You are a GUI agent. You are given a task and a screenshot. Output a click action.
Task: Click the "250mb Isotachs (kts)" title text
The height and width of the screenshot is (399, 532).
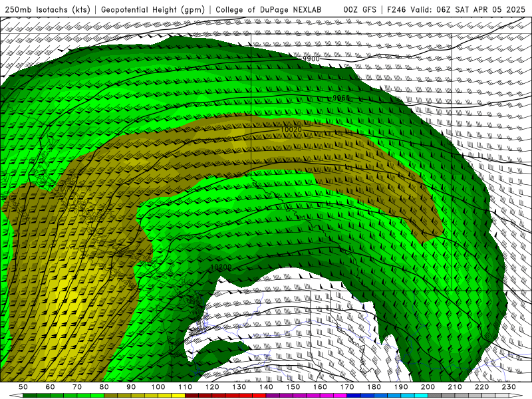pyautogui.click(x=48, y=10)
